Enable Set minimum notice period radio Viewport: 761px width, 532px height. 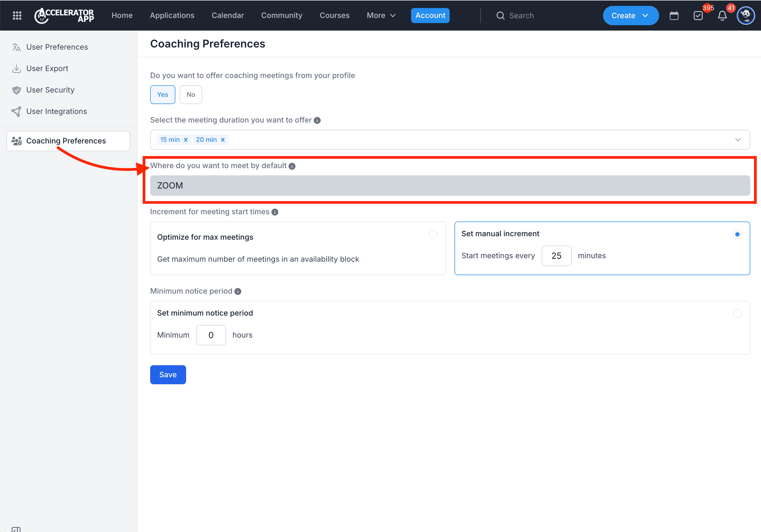[x=737, y=313]
